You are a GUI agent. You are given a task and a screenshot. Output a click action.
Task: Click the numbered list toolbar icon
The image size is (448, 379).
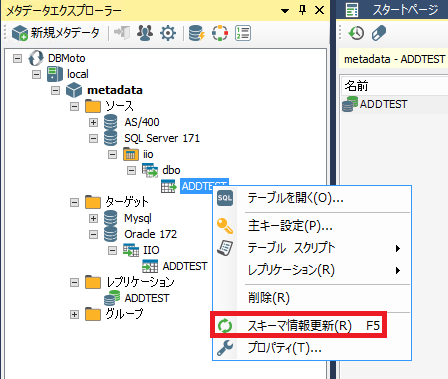click(x=243, y=33)
